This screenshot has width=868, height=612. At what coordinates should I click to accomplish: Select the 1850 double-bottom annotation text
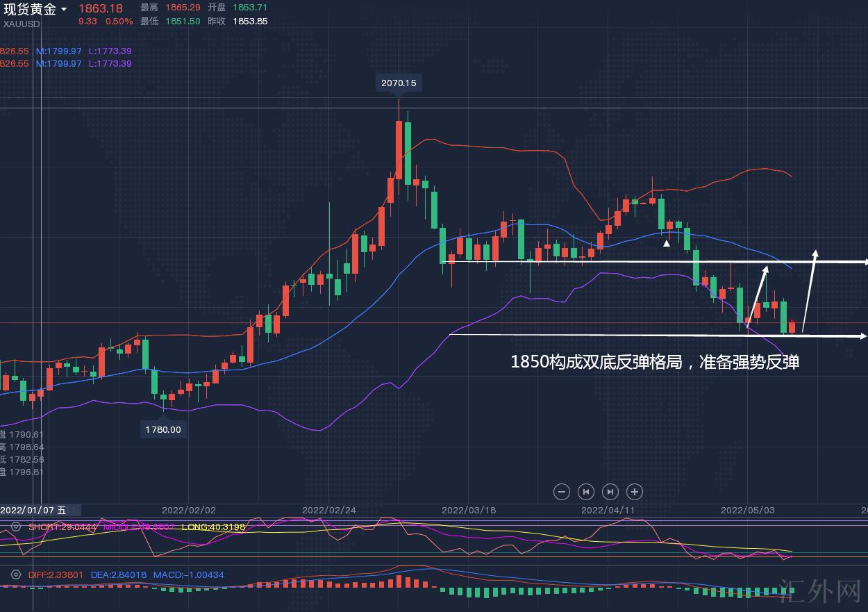tap(655, 362)
